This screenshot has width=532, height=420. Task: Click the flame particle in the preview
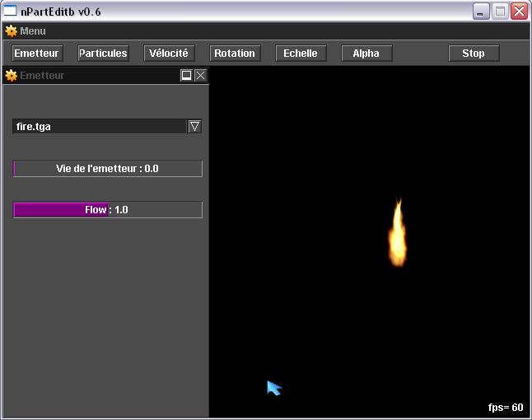397,234
